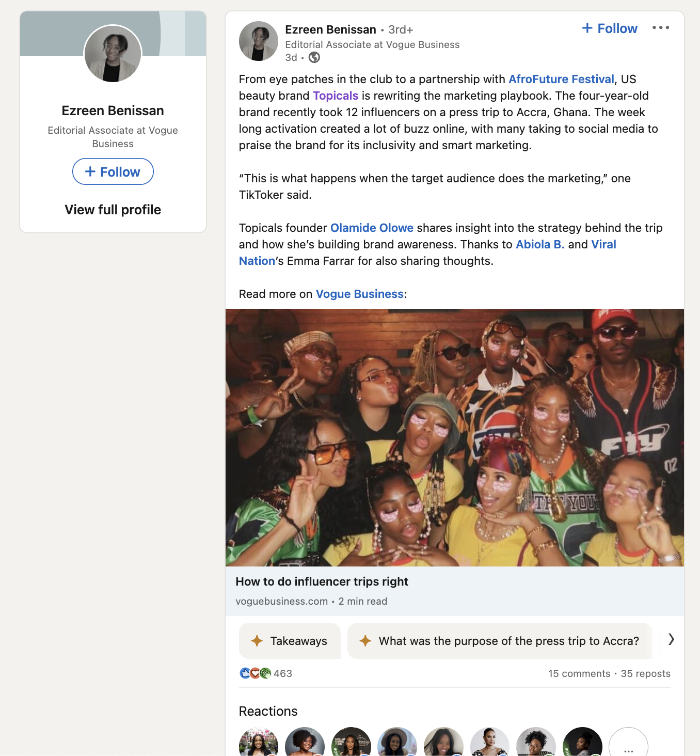Follow Ezreen from the post header
700x756 pixels.
610,28
